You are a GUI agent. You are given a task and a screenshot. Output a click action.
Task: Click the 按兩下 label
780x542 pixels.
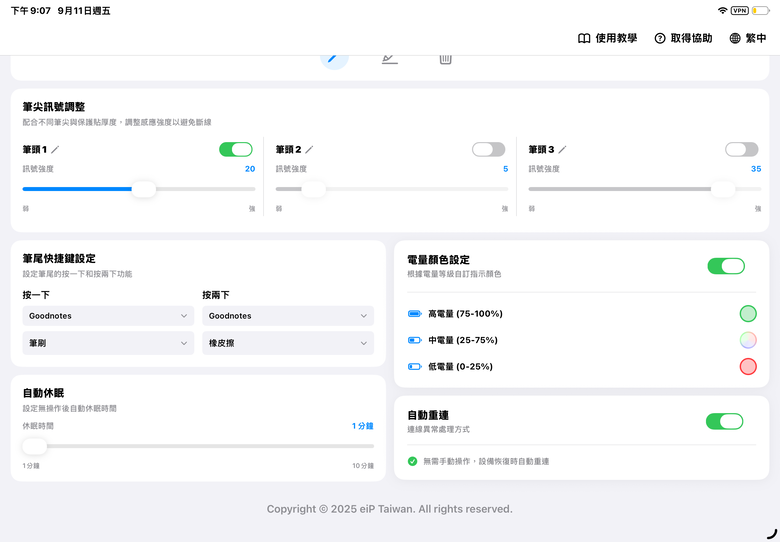click(216, 295)
